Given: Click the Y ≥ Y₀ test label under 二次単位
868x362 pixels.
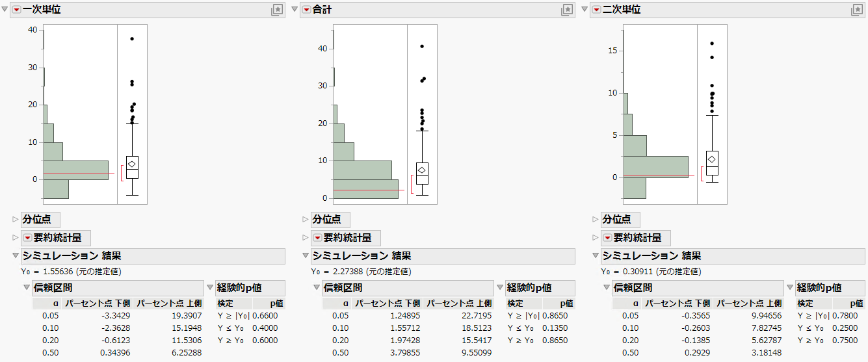Looking at the screenshot, I should pyautogui.click(x=810, y=340).
